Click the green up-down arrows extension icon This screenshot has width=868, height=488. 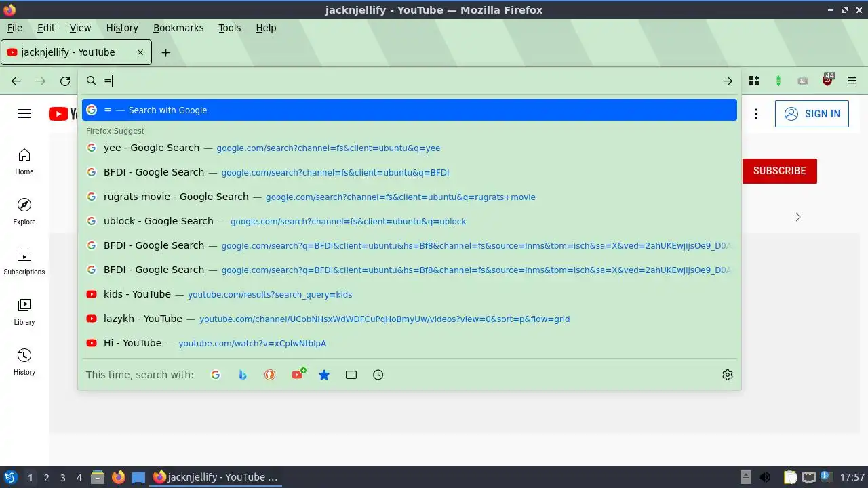(778, 81)
